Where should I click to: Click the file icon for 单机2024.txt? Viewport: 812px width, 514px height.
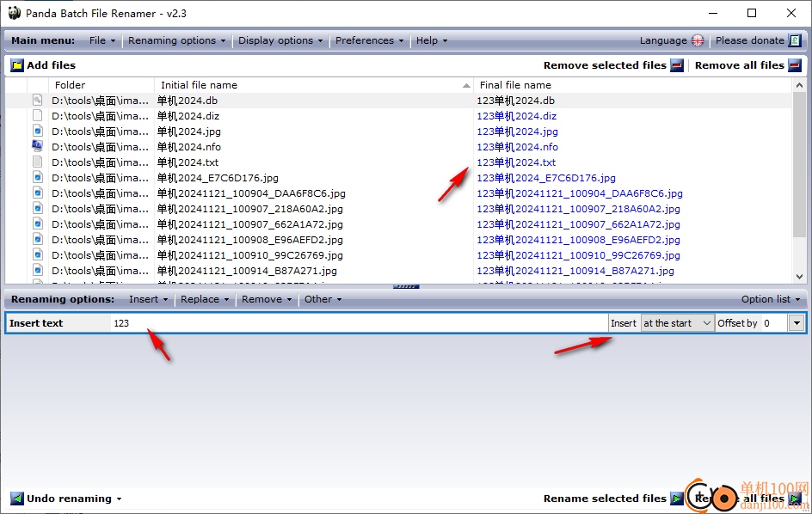[37, 162]
